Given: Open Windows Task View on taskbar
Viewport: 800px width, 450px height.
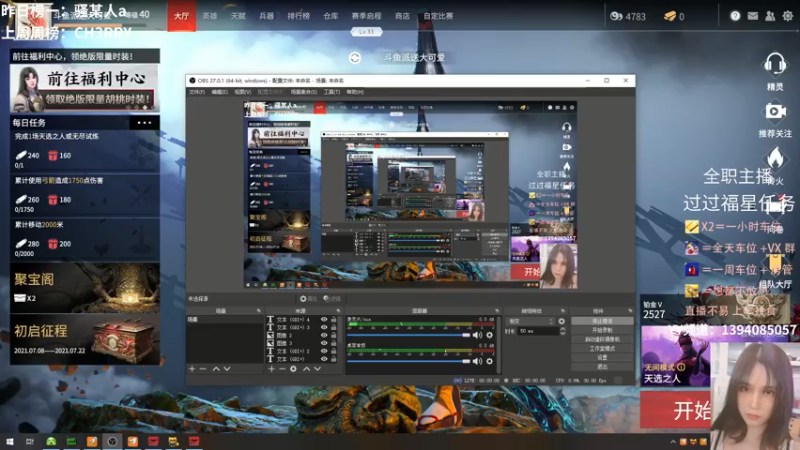Looking at the screenshot, I should [30, 441].
